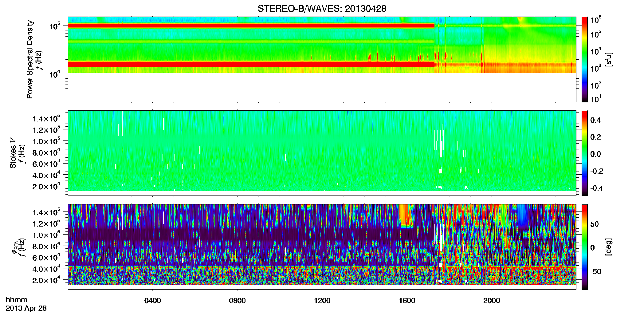
Task: Click the Stokes V axis label
Action: tap(13, 153)
